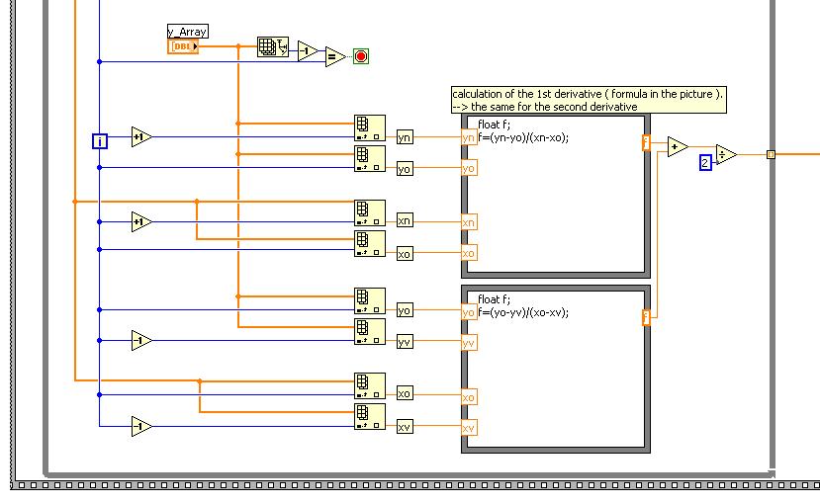Click the +1 increment node feeding yn index
Image resolution: width=820 pixels, height=504 pixels.
pos(141,136)
